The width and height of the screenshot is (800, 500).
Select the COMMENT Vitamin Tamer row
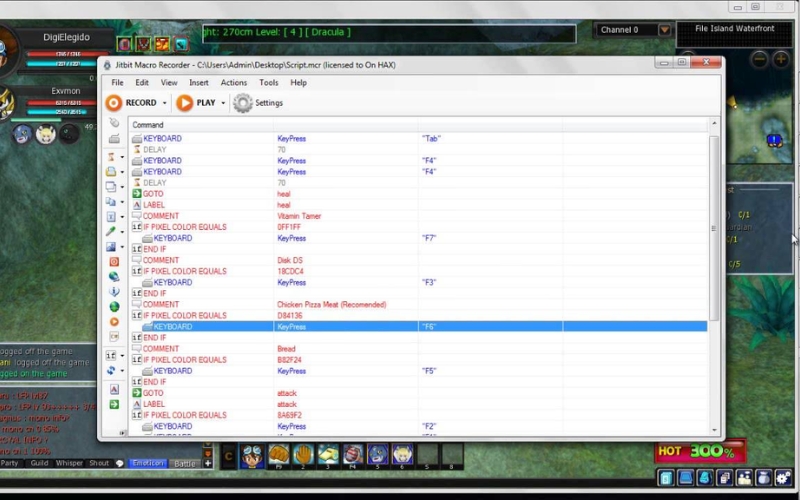pyautogui.click(x=418, y=216)
